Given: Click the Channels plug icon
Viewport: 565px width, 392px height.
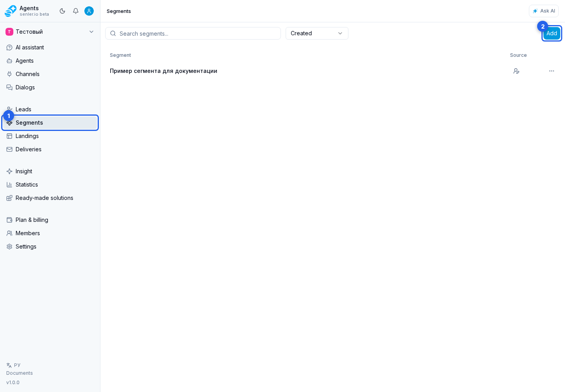Looking at the screenshot, I should [9, 74].
